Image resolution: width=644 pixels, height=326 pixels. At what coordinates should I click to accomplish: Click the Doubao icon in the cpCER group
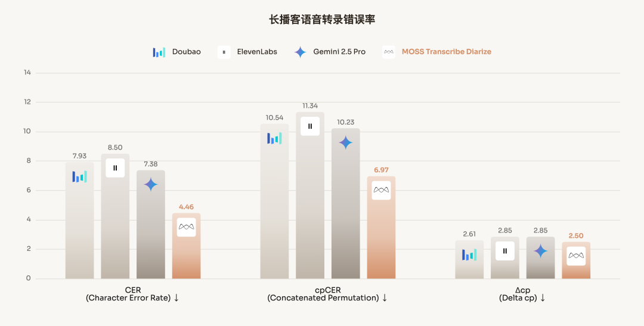point(274,138)
